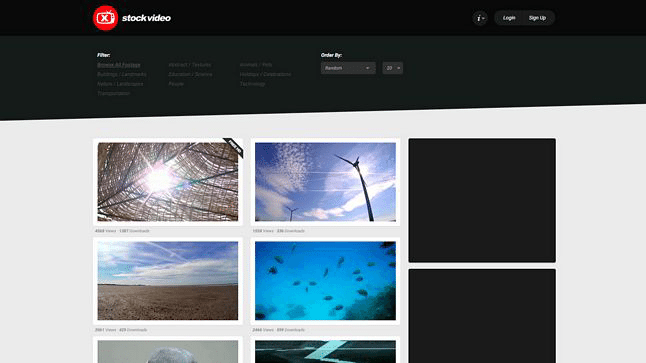
Task: Open the wind turbine sky video thumbnail
Action: (325, 182)
